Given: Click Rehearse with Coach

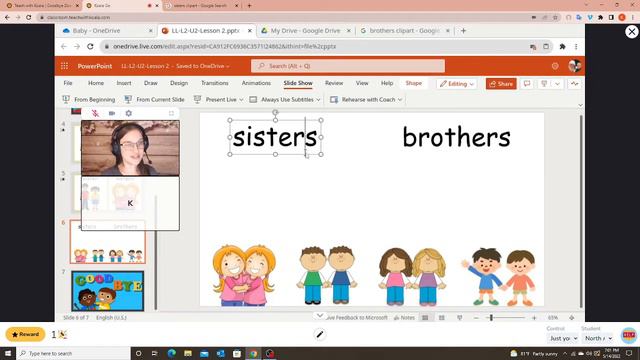Looking at the screenshot, I should 363,100.
